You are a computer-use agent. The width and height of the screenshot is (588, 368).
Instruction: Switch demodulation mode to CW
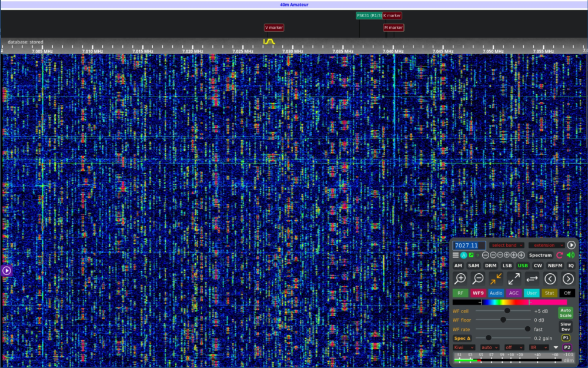pos(537,266)
